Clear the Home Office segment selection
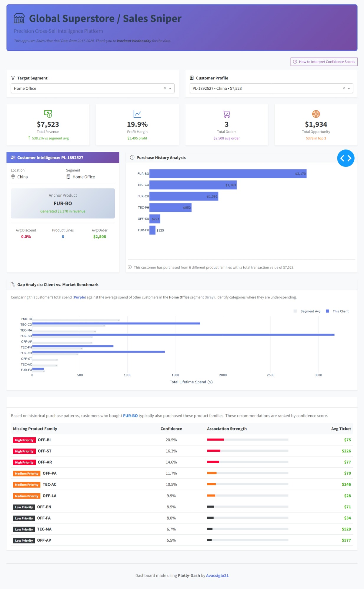This screenshot has height=589, width=364. [165, 88]
